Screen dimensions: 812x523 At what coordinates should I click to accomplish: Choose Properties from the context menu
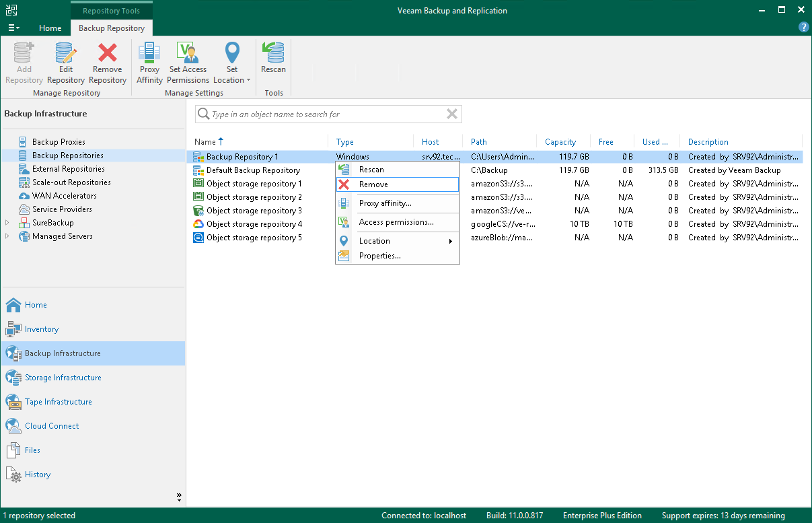pos(398,256)
